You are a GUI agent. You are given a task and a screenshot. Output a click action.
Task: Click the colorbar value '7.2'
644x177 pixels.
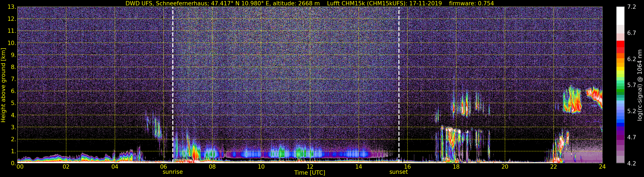(632, 7)
